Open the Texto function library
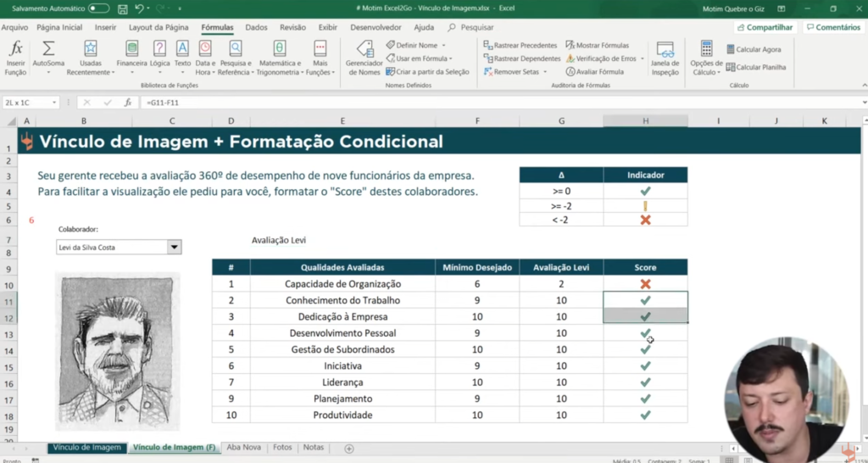Viewport: 868px width, 463px height. [x=182, y=58]
